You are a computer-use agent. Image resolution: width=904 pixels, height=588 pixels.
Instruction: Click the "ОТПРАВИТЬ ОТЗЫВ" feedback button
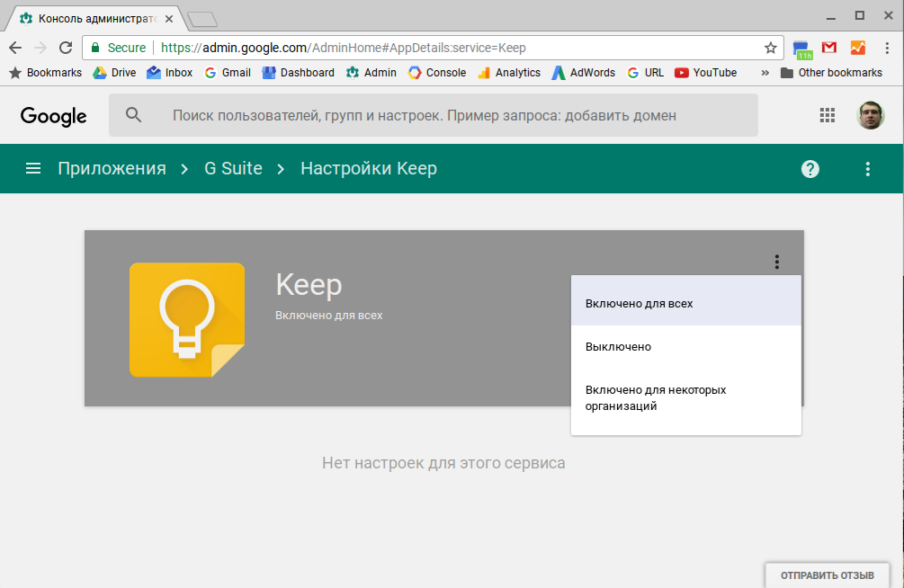pyautogui.click(x=826, y=575)
